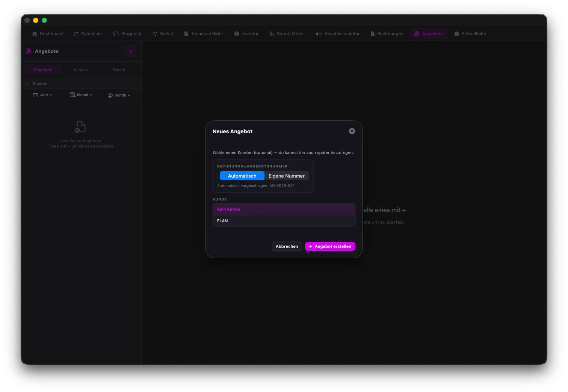
Task: Switch to the Kunden sub-tab
Action: point(81,69)
